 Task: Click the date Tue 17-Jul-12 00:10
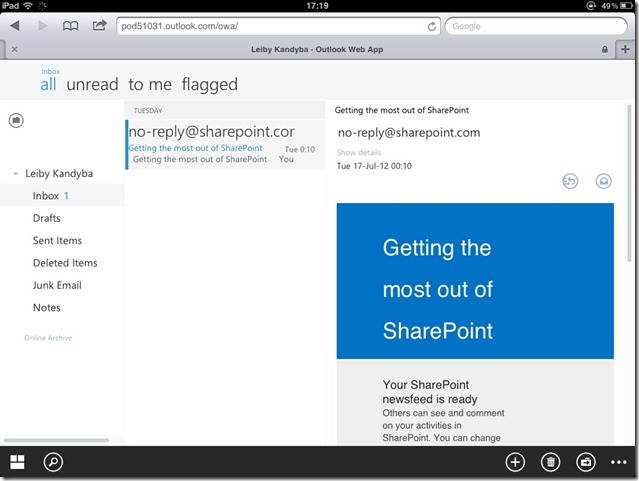[374, 166]
